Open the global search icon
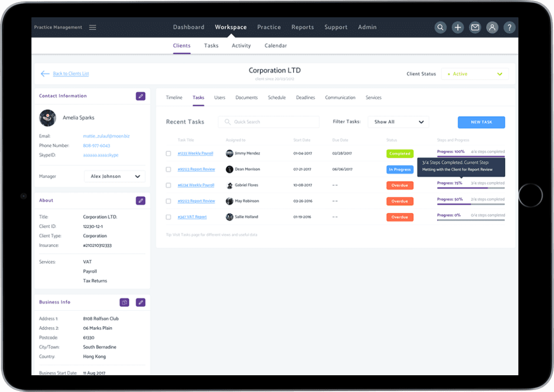Viewport: 554px width, 392px height. pyautogui.click(x=440, y=27)
